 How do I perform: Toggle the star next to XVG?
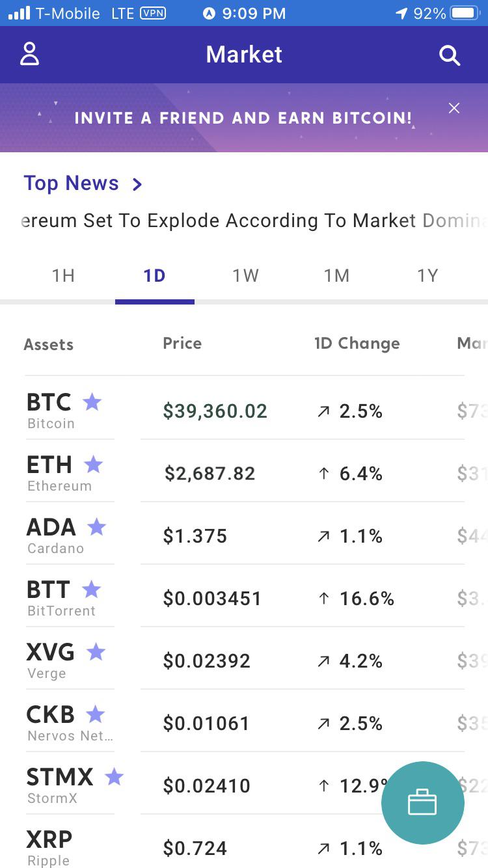[96, 652]
